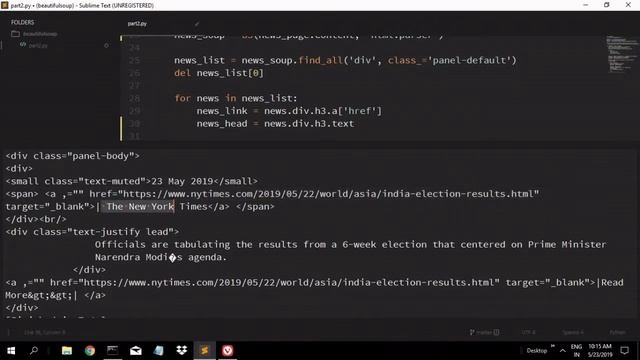Click 'Narendra Modi' line in output
640x360 pixels.
coord(160,257)
